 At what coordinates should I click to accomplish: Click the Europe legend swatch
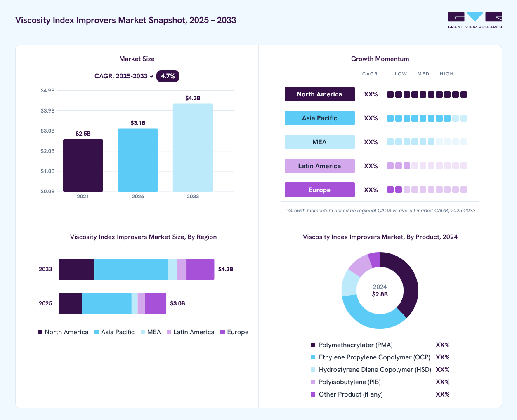[x=223, y=332]
